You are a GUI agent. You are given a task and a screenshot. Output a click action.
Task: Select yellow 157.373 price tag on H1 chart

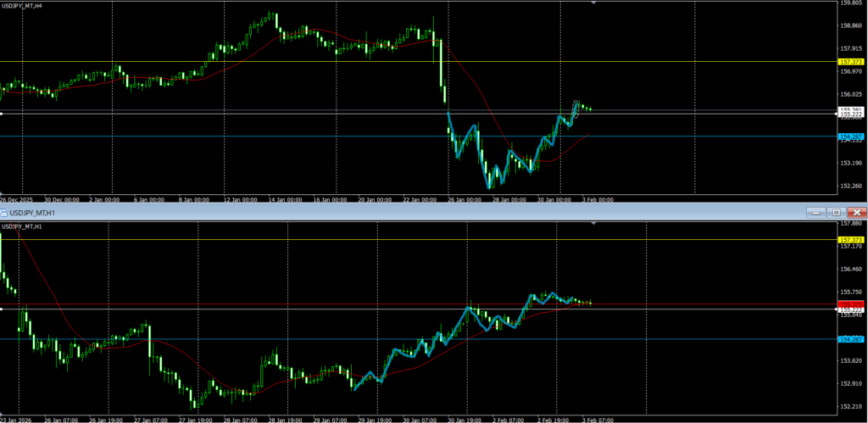pos(850,240)
